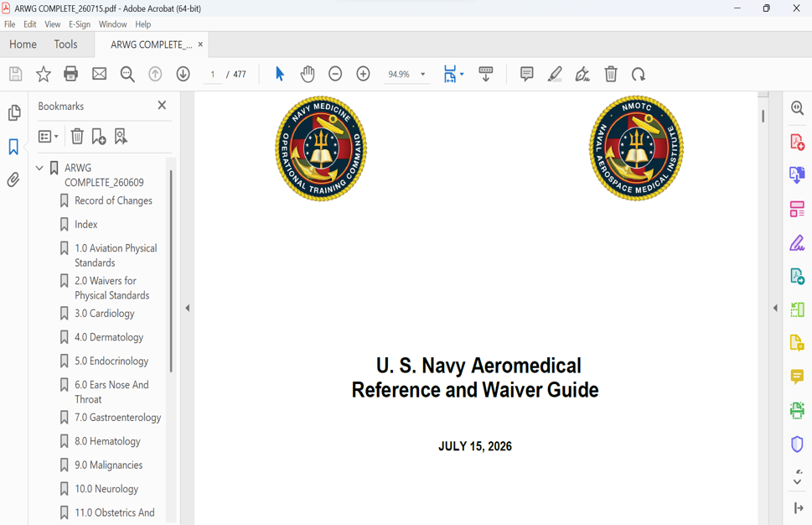Viewport: 812px width, 525px height.
Task: Add a new bookmark icon
Action: coord(98,137)
